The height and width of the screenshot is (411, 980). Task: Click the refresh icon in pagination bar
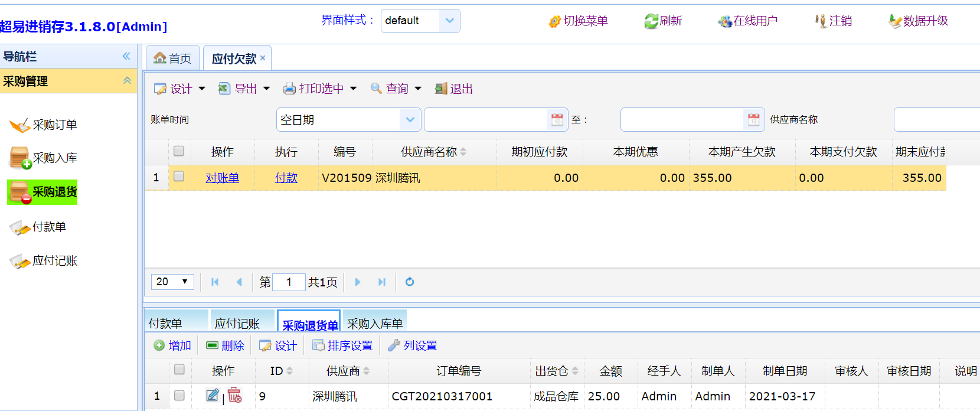point(410,282)
